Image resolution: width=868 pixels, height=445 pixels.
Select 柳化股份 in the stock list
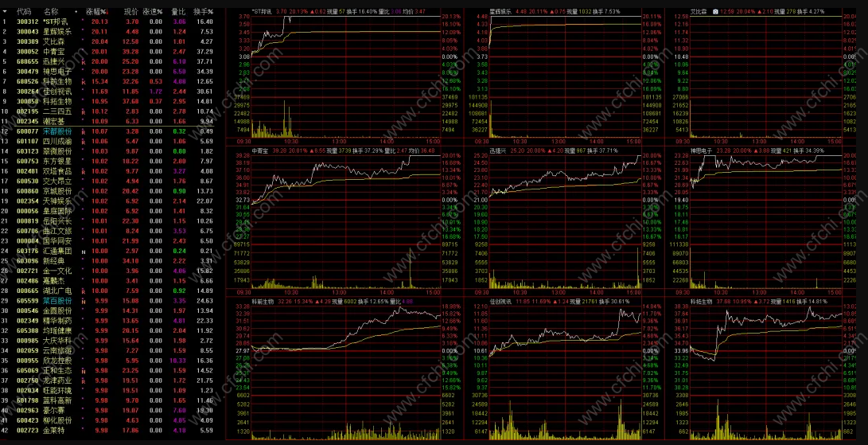click(x=57, y=420)
